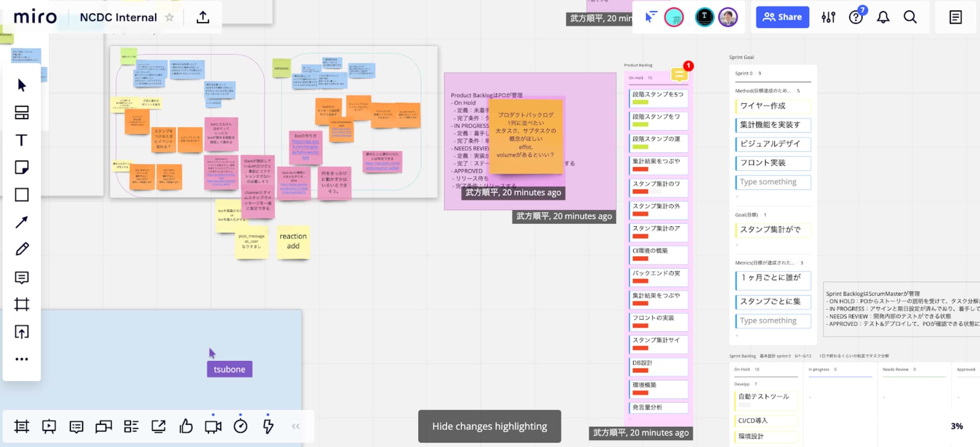The image size is (980, 447).
Task: Open the 3% zoom level control
Action: (957, 426)
